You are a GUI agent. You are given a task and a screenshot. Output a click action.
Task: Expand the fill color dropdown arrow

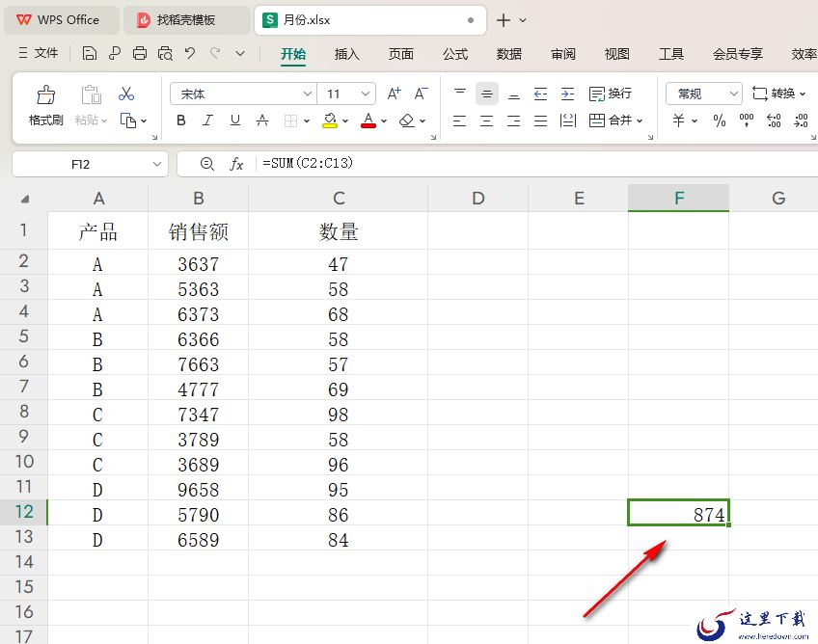(345, 121)
